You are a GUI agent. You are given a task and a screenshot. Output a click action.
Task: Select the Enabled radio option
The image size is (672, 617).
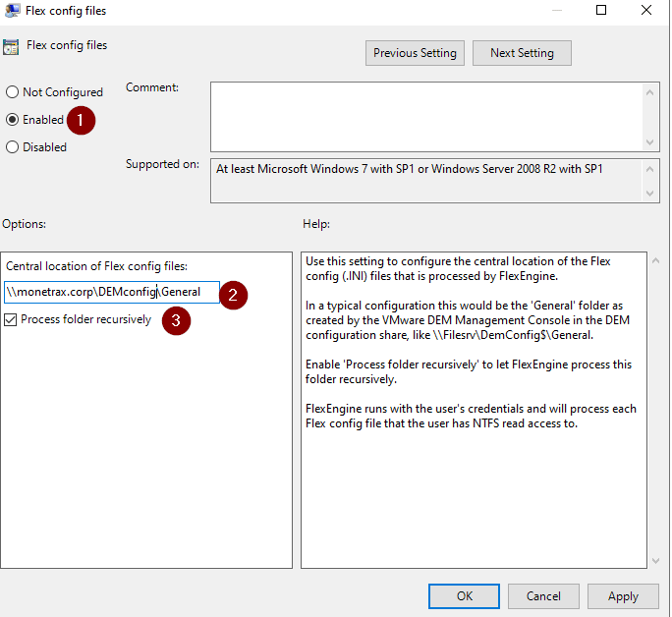[13, 120]
